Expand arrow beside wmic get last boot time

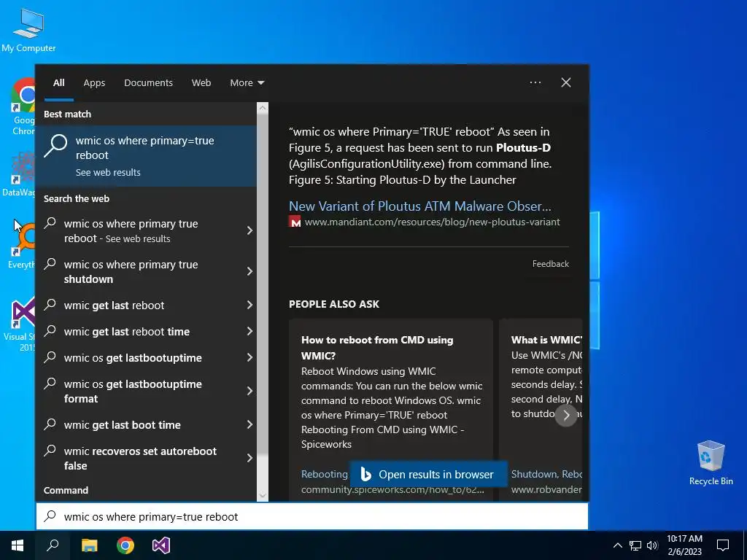(249, 425)
